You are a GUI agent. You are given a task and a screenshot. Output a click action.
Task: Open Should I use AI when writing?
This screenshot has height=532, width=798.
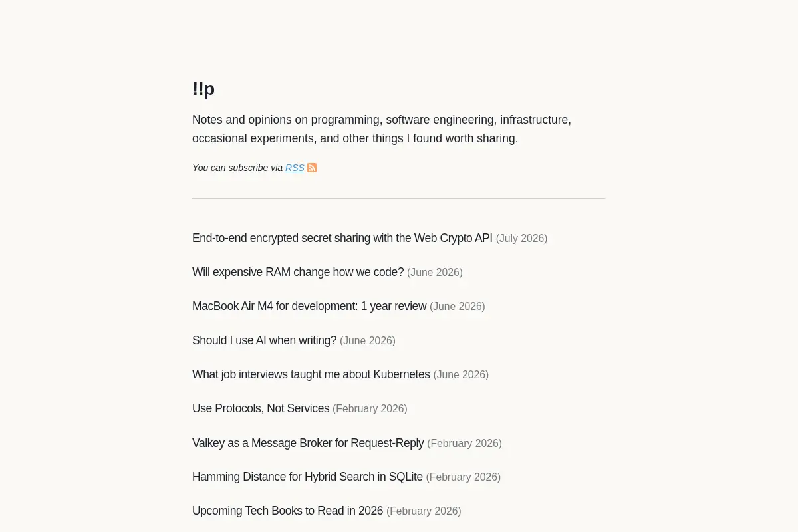pos(265,340)
